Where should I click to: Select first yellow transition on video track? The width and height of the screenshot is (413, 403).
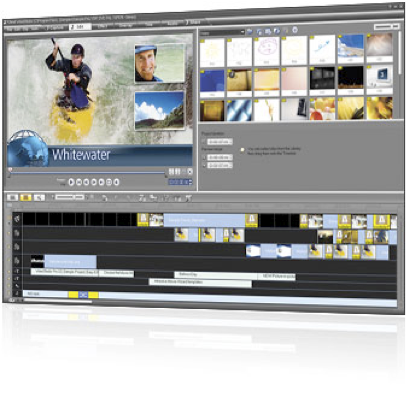point(143,220)
